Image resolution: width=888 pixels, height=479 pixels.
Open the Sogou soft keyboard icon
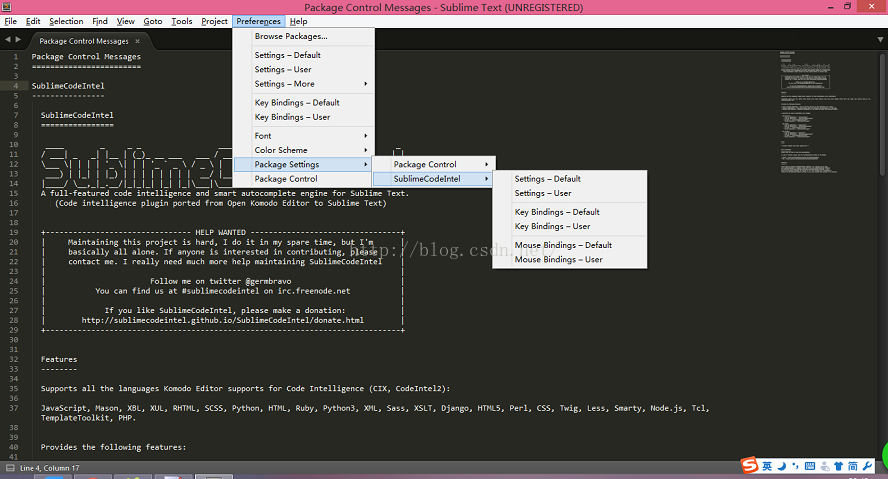click(810, 466)
